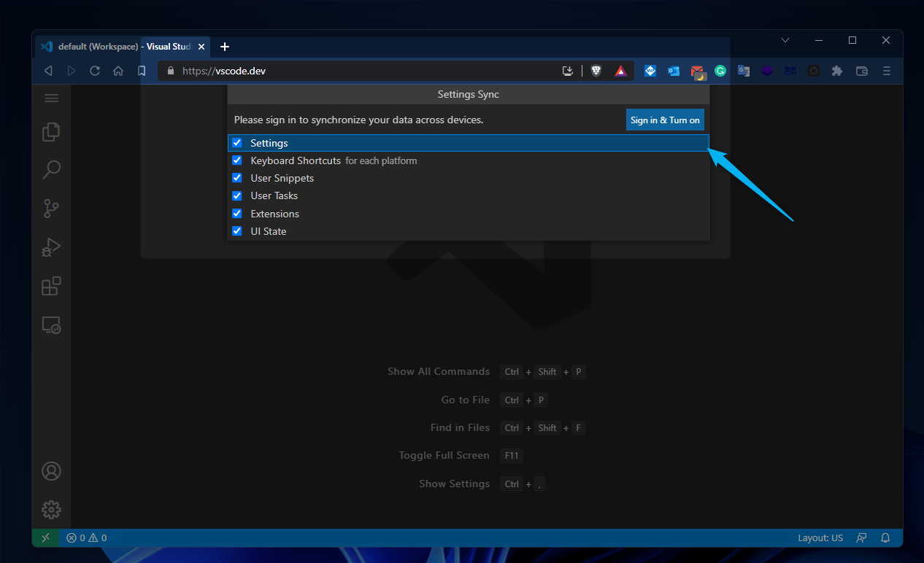Bookmark this page
The image size is (924, 563).
(142, 71)
